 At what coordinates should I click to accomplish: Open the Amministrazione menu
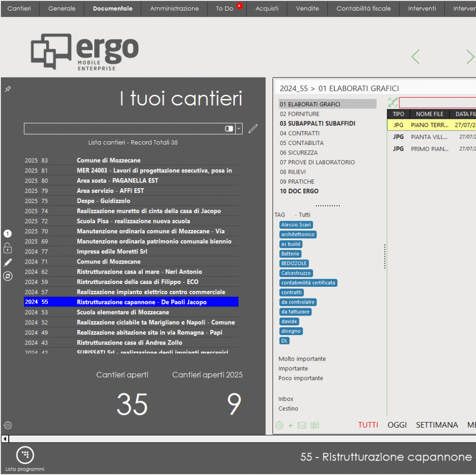(x=174, y=8)
